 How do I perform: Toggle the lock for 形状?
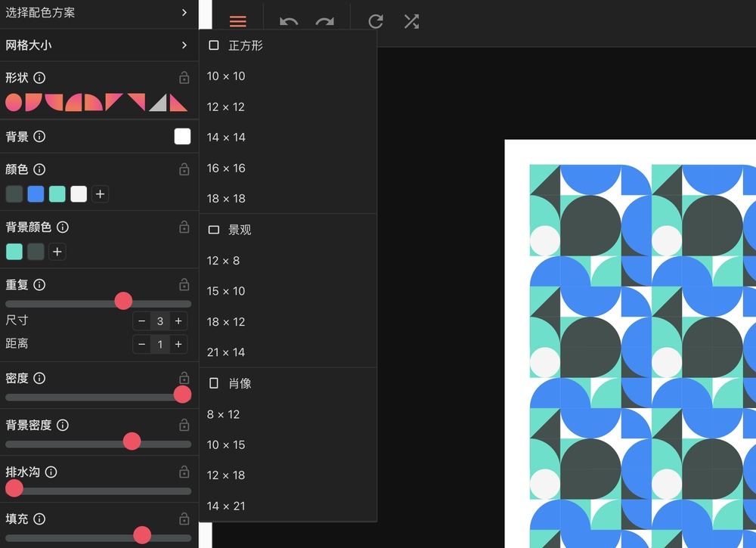tap(184, 78)
